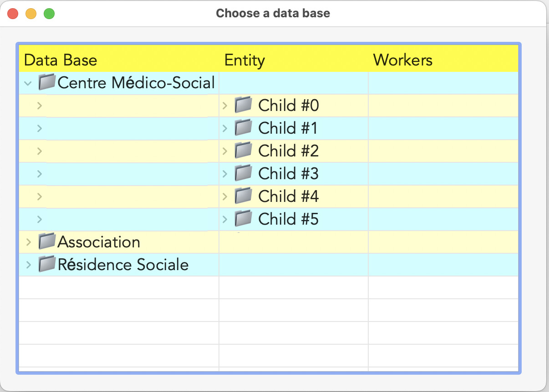Viewport: 549px width, 392px height.
Task: Expand the Child #3 entity chevron
Action: (225, 174)
